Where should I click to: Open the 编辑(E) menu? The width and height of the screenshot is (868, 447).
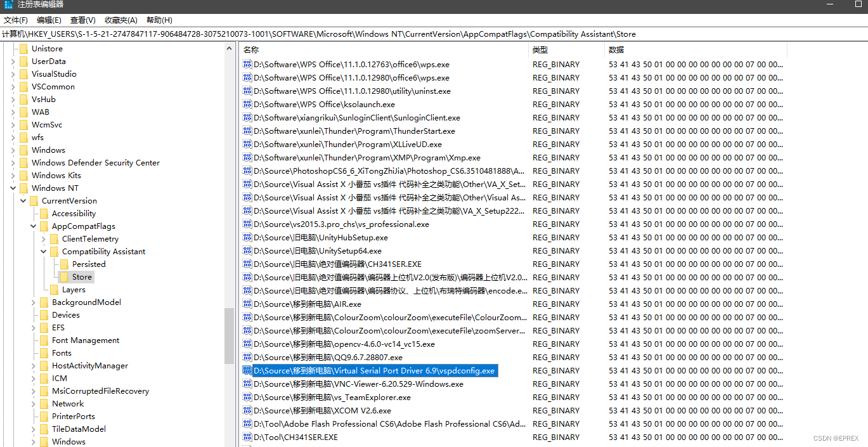[49, 20]
